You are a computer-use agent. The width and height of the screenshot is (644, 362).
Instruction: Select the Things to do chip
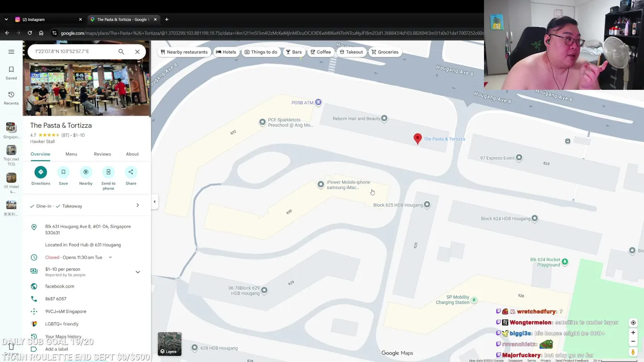point(261,52)
